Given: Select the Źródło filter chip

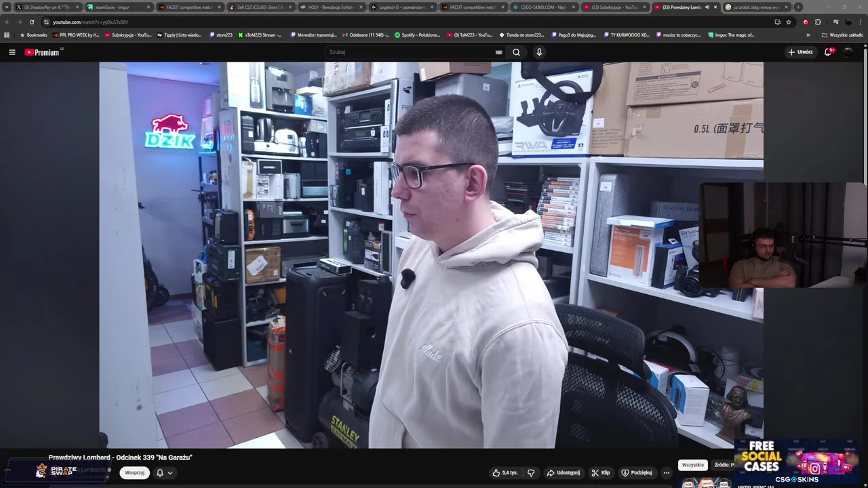Looking at the screenshot, I should 724,465.
